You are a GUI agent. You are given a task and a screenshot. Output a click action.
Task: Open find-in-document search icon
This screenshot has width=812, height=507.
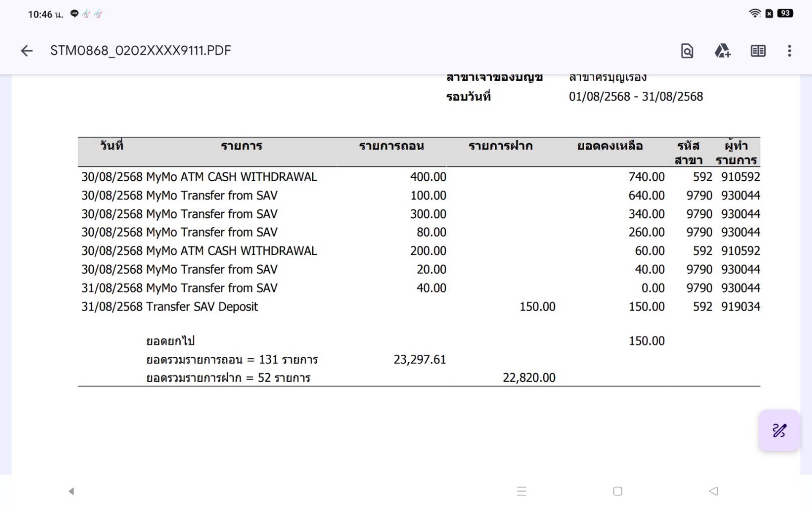[687, 51]
